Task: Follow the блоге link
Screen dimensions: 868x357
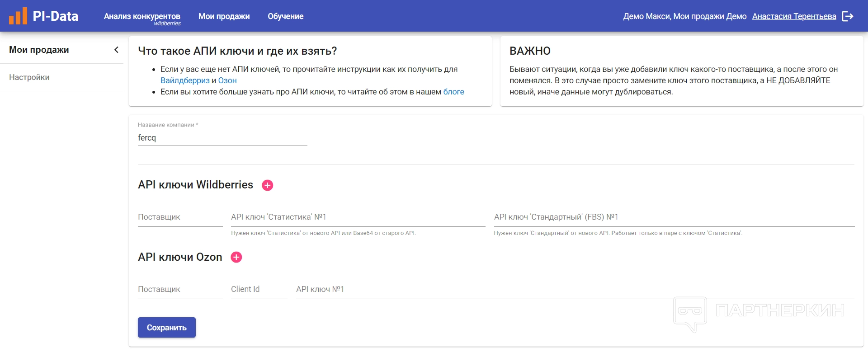Action: (453, 92)
